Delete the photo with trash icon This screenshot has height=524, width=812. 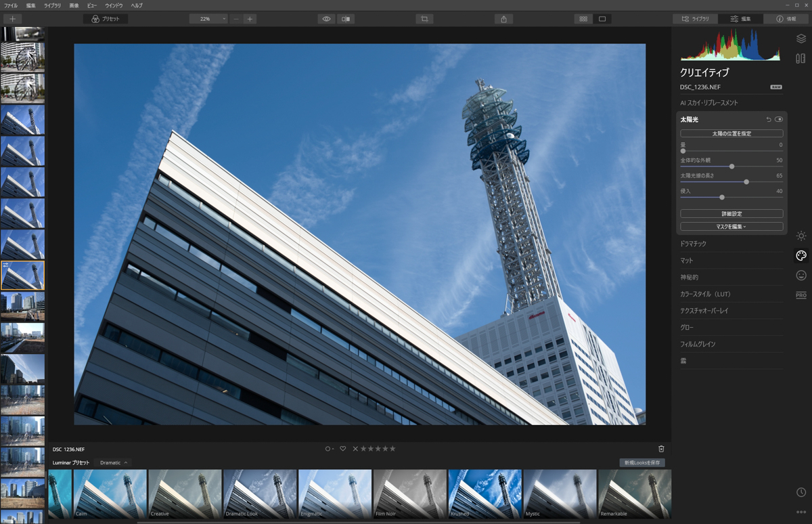tap(661, 449)
